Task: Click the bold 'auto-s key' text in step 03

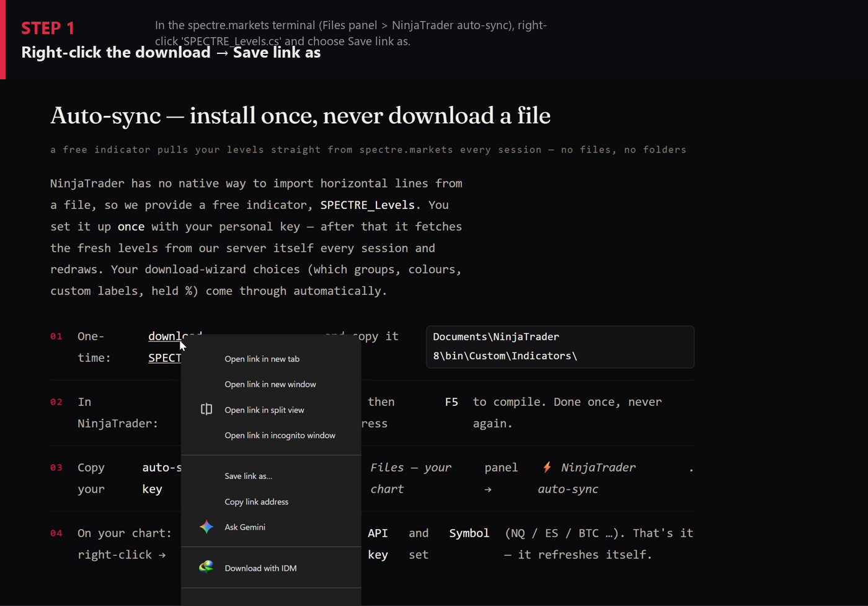Action: click(x=161, y=478)
